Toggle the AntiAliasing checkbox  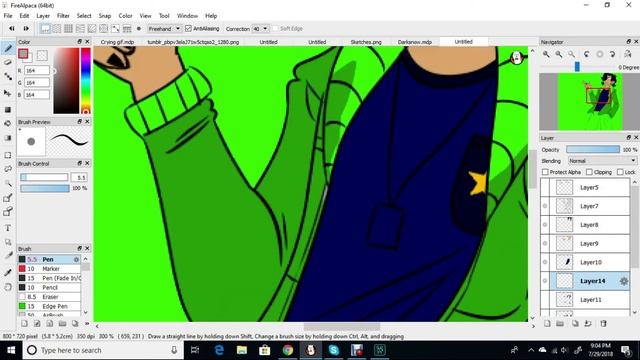(x=188, y=29)
